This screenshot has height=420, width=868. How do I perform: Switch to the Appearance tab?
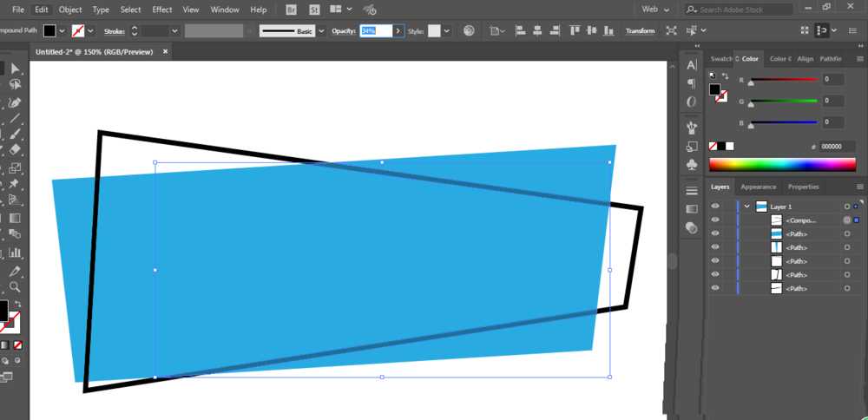point(759,187)
